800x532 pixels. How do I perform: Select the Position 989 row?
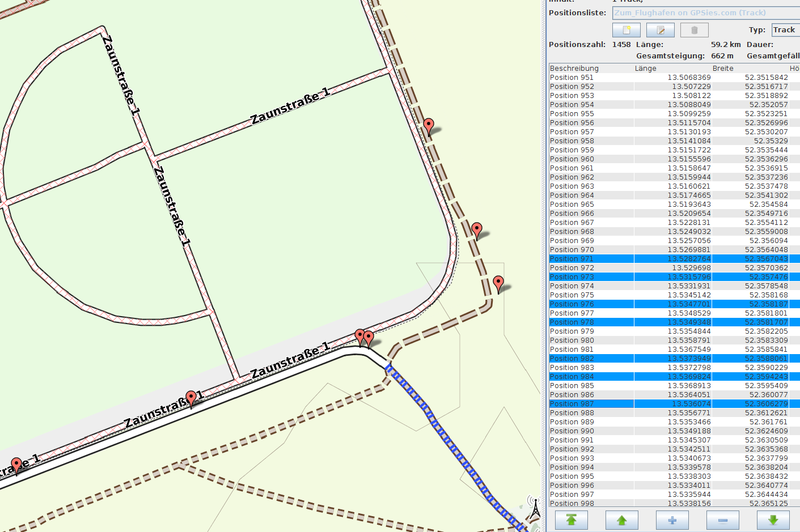tap(674, 422)
